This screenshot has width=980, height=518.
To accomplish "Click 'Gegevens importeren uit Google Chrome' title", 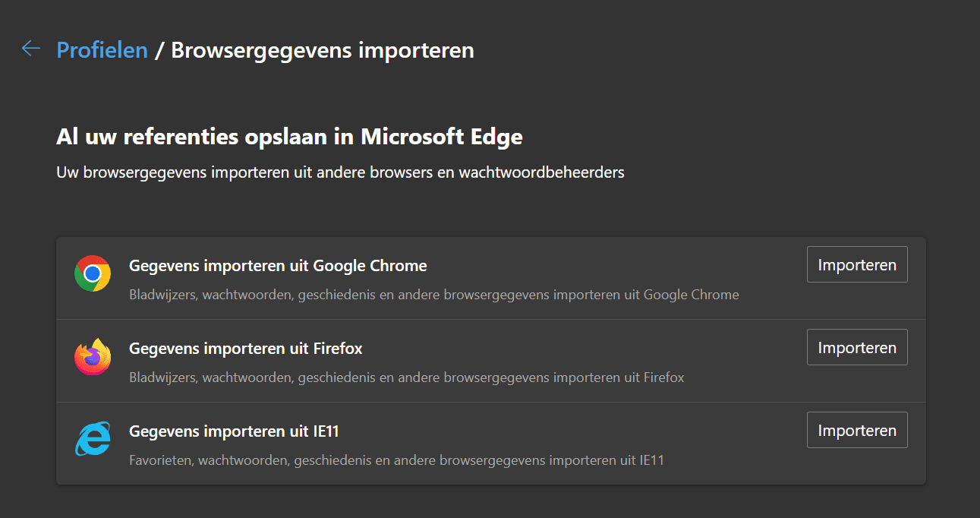I will click(278, 266).
